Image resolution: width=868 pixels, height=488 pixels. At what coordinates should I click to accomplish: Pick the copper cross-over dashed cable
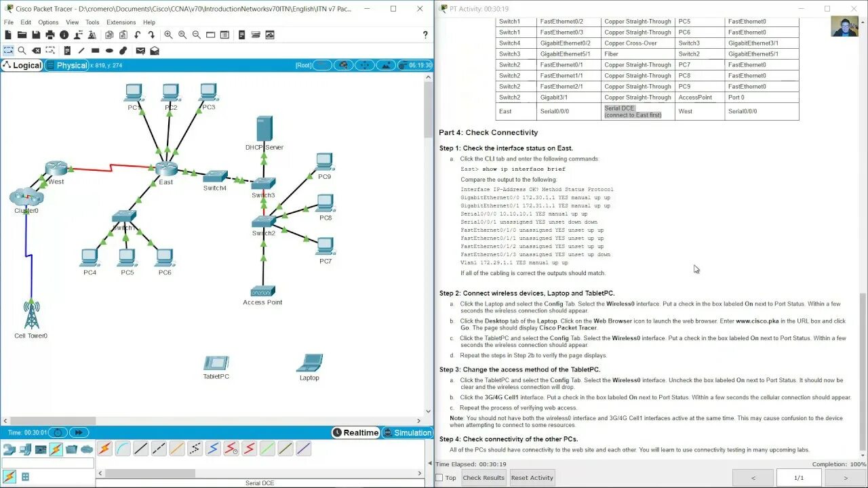point(159,448)
